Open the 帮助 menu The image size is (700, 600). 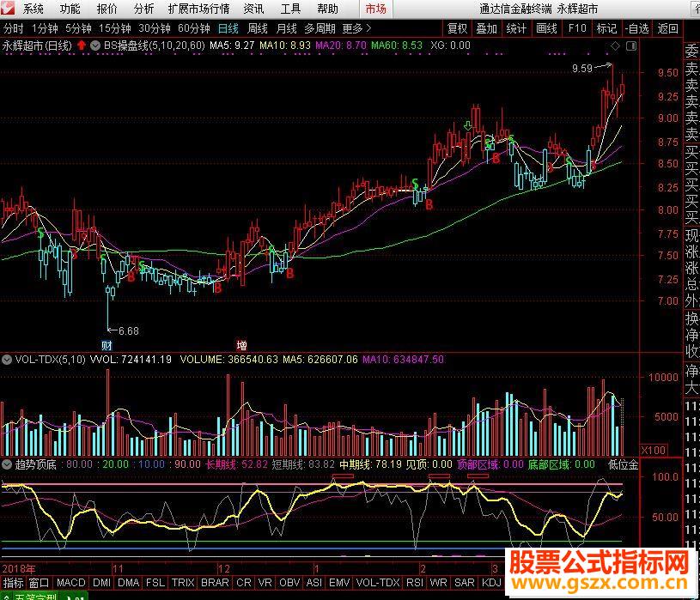tap(328, 9)
